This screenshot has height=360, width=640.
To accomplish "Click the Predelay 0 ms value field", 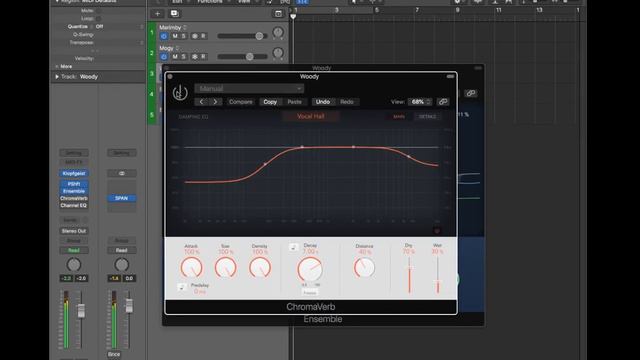I will coord(200,291).
